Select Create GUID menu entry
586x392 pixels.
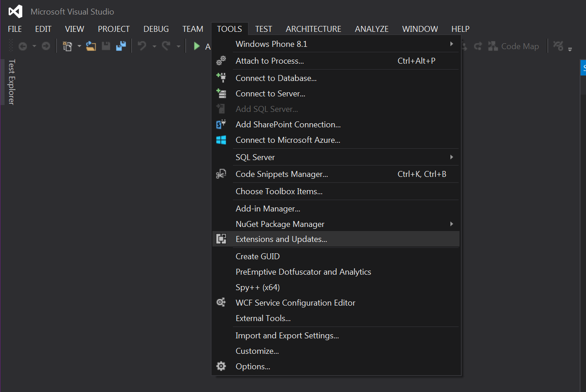point(336,256)
